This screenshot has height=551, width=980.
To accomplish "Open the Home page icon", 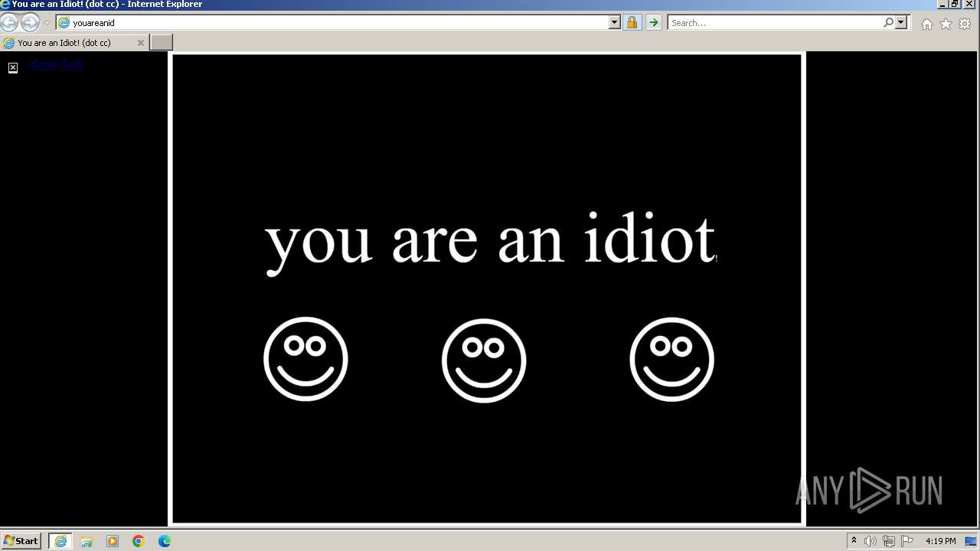I will pos(927,24).
